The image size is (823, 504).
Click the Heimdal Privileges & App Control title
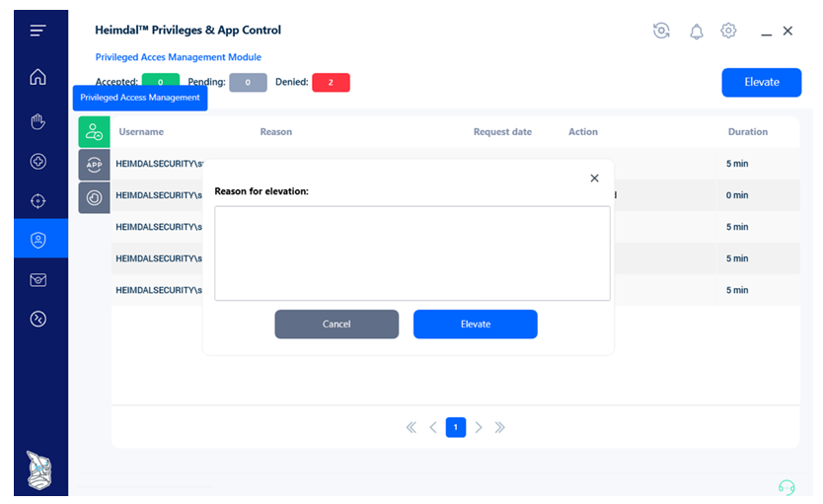coord(187,30)
